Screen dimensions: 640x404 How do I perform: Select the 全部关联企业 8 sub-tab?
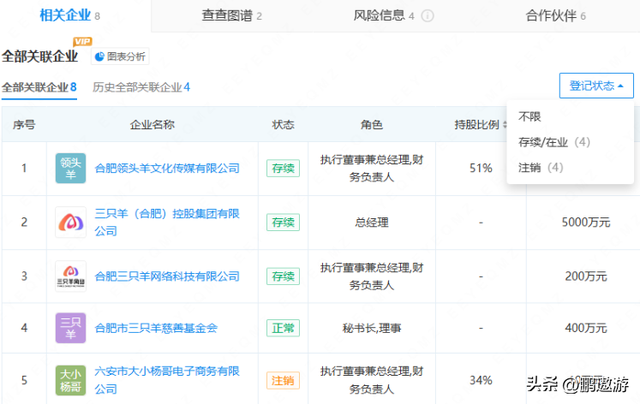point(39,87)
